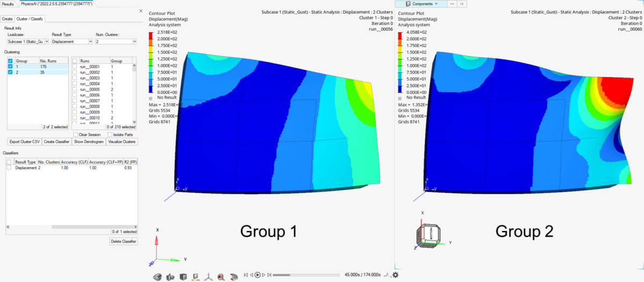
Task: Click the magnifier search icon in bottom toolbar
Action: [221, 277]
